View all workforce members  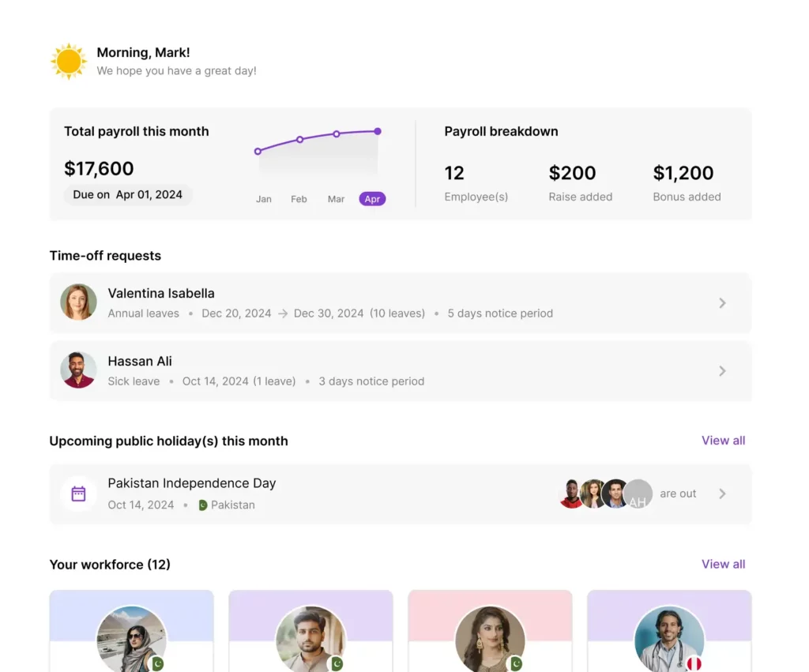[x=723, y=564]
